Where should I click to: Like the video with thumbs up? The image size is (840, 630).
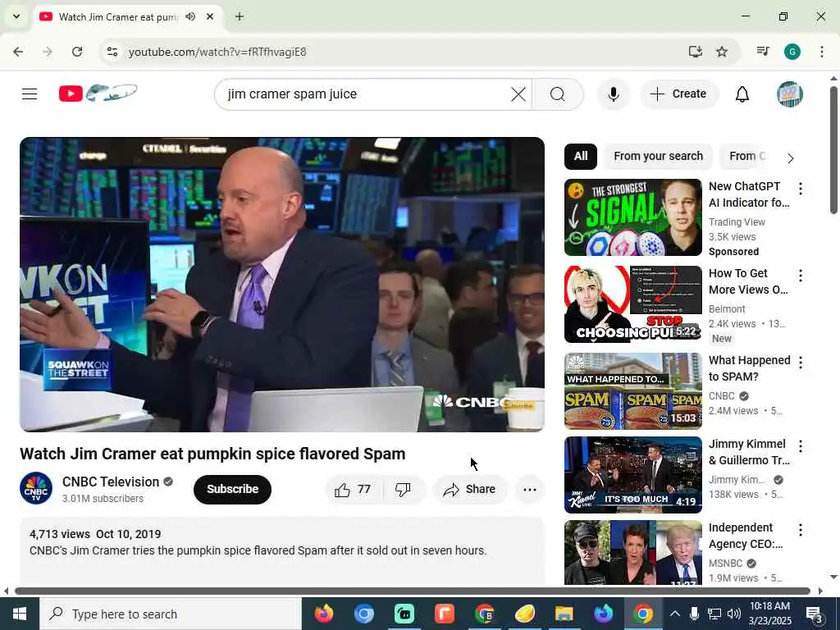(353, 489)
